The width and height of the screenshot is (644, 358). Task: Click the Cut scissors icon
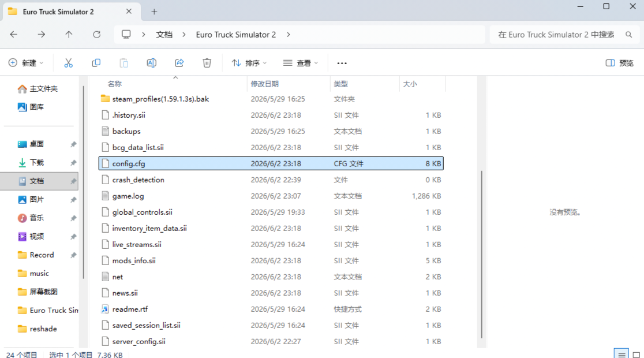click(68, 63)
